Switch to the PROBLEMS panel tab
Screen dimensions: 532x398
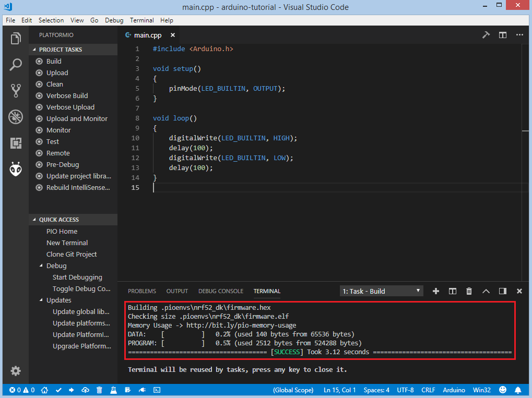[142, 291]
